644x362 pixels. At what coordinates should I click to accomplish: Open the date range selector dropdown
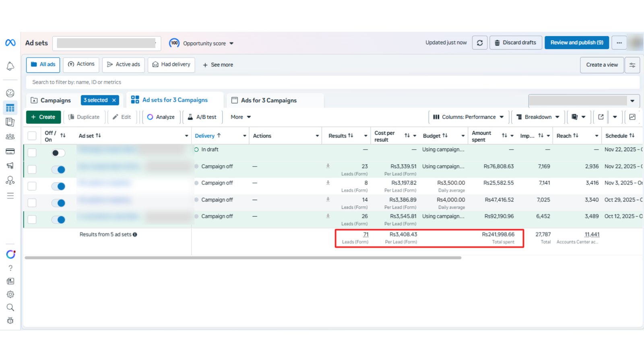(x=584, y=101)
